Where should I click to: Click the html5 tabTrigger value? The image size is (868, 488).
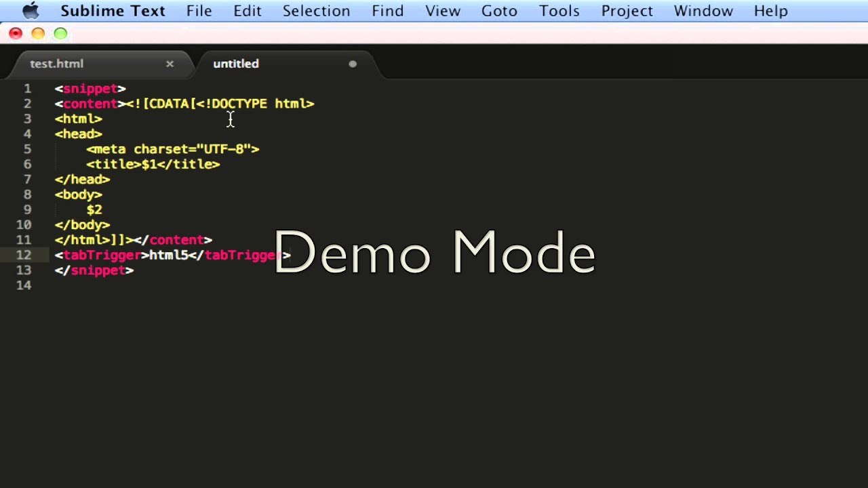click(169, 255)
